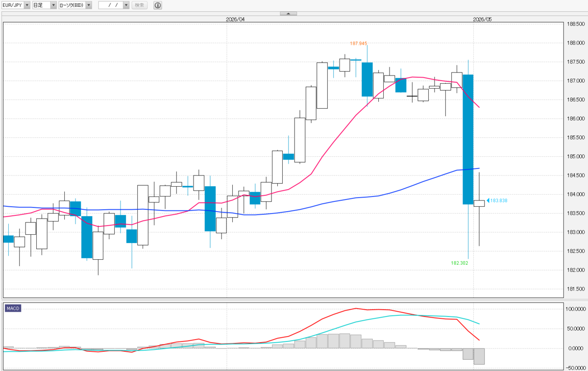Screen dimensions: 588x371
Task: Click the 0.0000 MACD axis value
Action: [x=576, y=348]
